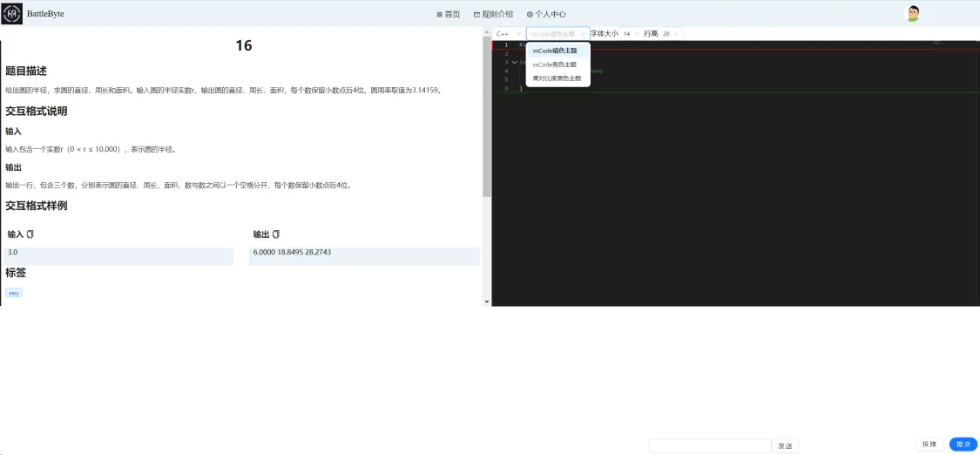Screen dimensions: 980x455
Task: Click the scrollbar down arrow of problem panel
Action: point(487,302)
